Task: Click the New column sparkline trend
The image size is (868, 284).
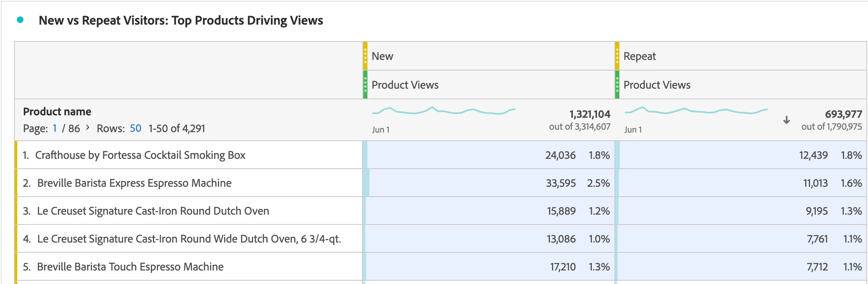Action: (x=444, y=110)
